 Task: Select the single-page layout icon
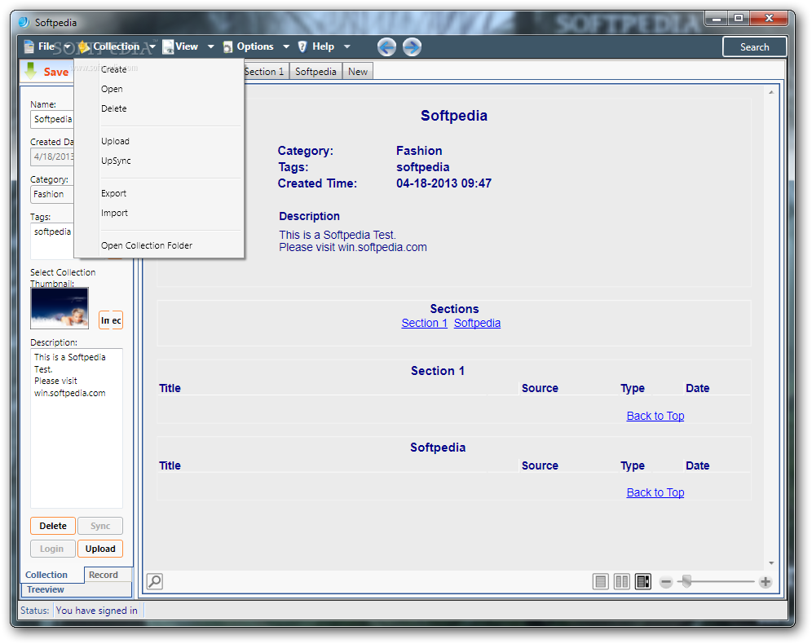pyautogui.click(x=600, y=582)
